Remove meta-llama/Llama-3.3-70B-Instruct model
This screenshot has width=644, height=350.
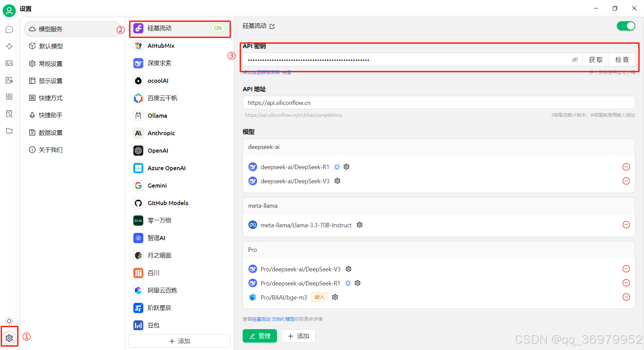[x=626, y=225]
